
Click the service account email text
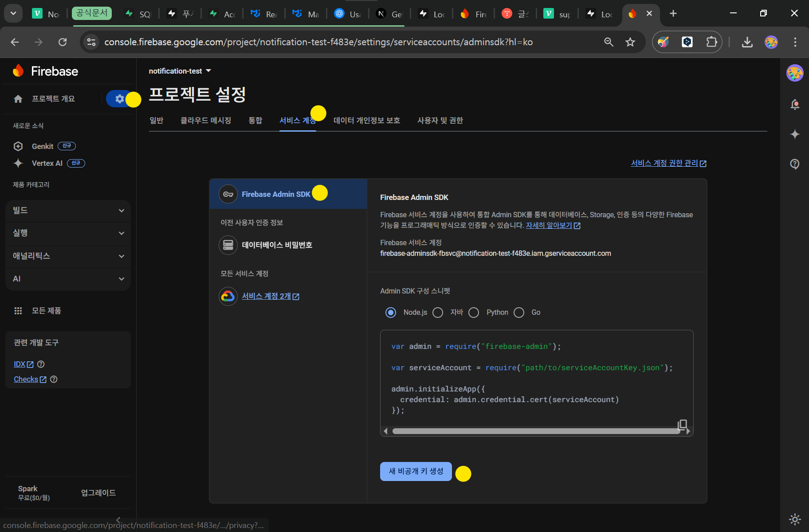point(495,254)
